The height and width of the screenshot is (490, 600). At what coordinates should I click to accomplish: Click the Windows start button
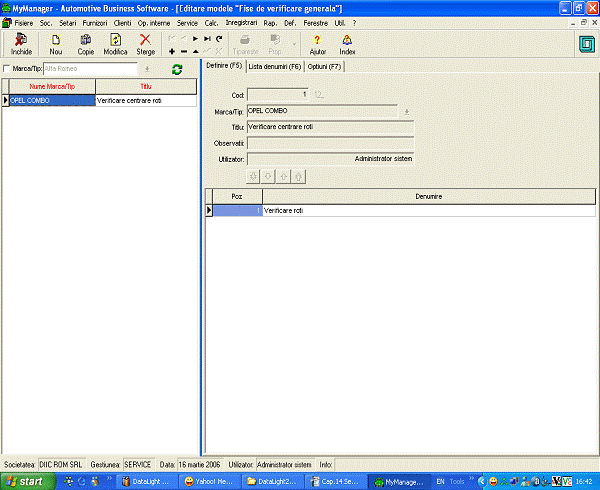pyautogui.click(x=26, y=481)
